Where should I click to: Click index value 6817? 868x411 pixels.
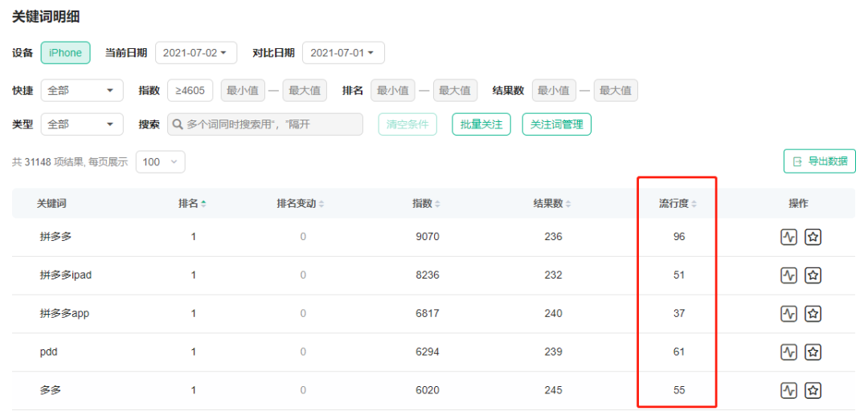click(x=428, y=314)
